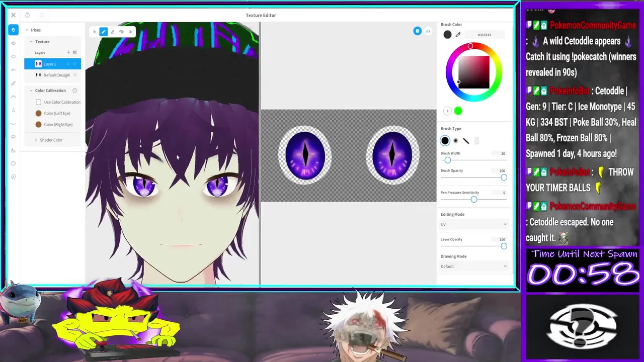This screenshot has height=362, width=644.
Task: Select the nose category icon in sidebar
Action: pos(14,110)
